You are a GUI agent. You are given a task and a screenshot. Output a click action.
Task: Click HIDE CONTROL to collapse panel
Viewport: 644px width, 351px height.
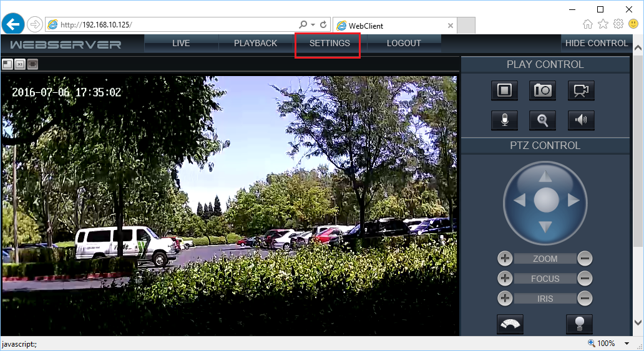tap(596, 44)
